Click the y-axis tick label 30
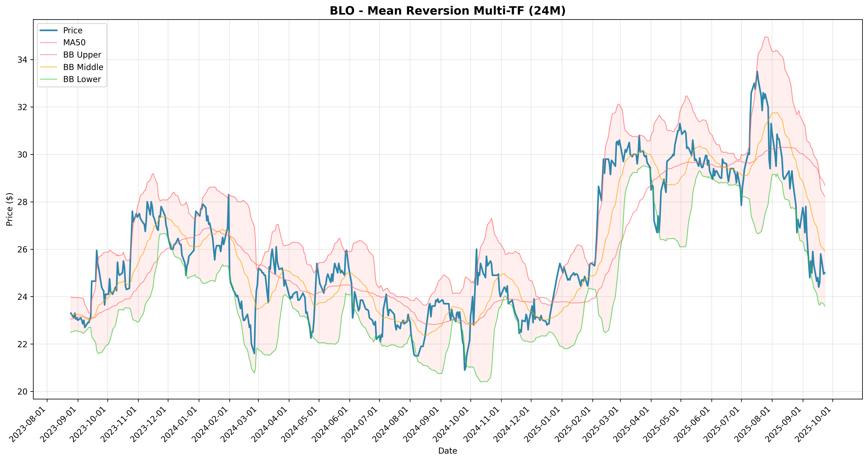 point(22,154)
